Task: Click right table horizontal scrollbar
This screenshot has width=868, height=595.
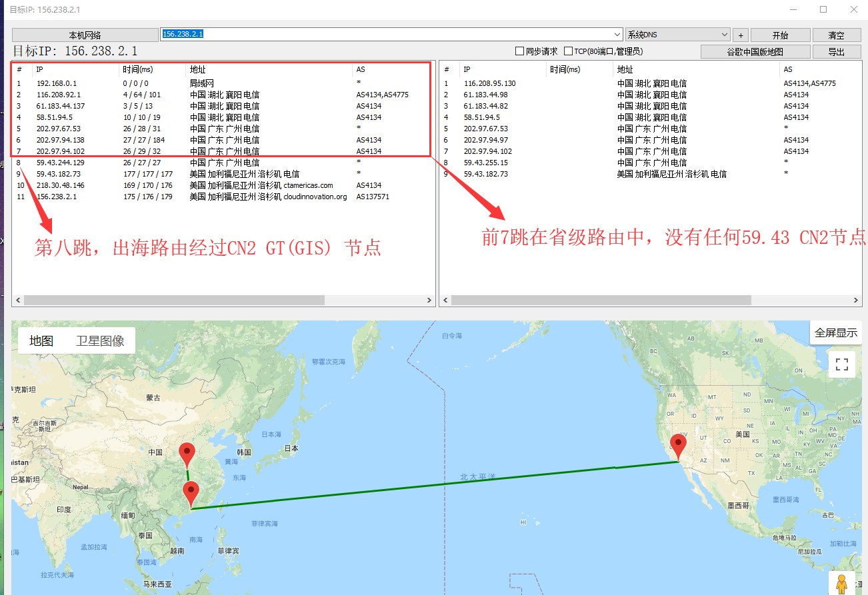Action: [x=601, y=300]
